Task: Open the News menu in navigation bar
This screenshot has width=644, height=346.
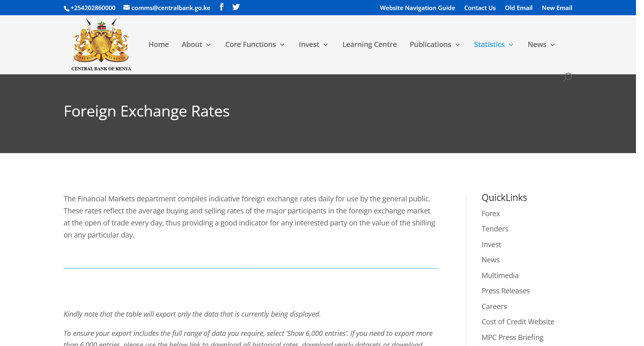Action: tap(541, 45)
